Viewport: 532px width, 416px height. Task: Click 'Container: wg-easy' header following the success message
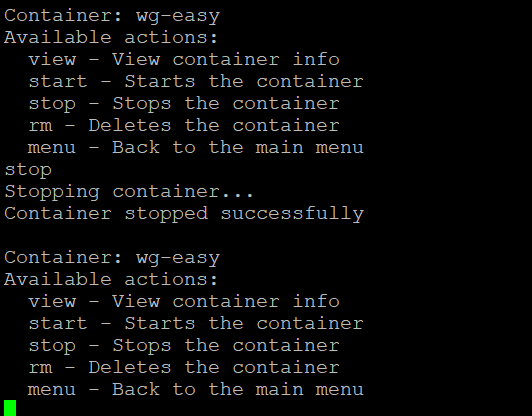[112, 258]
